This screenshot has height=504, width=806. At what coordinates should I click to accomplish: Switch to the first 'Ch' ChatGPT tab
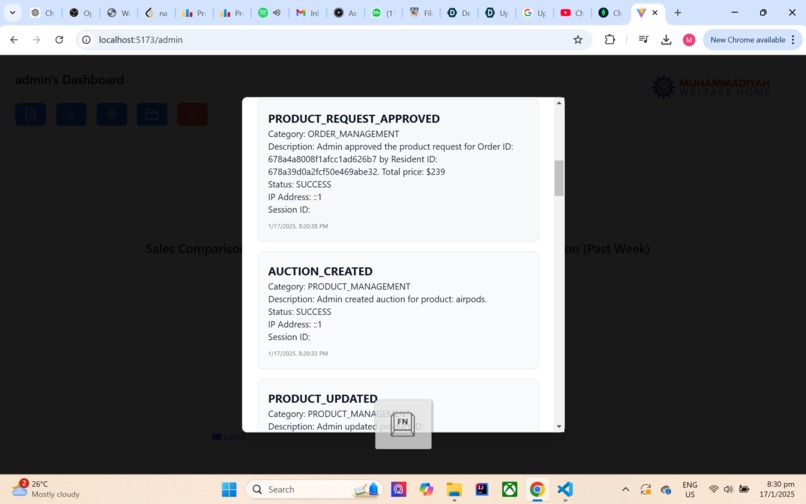[42, 13]
